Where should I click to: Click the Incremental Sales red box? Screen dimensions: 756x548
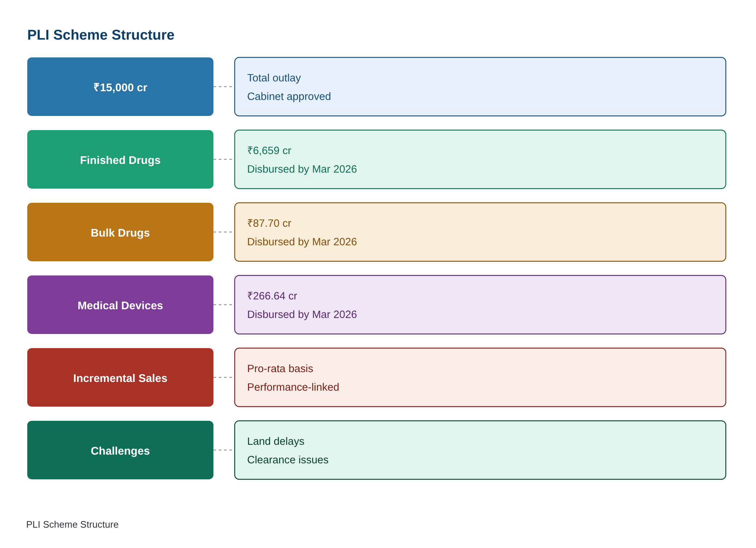[120, 377]
